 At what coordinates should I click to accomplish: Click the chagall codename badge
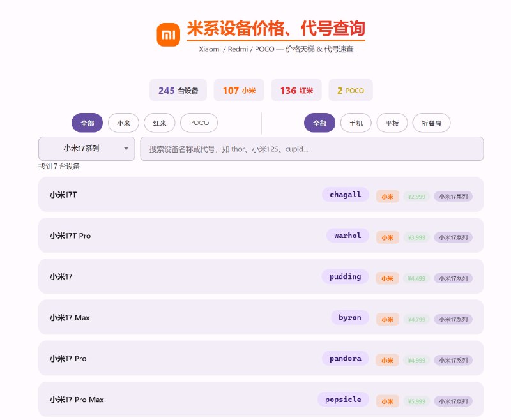pos(346,195)
